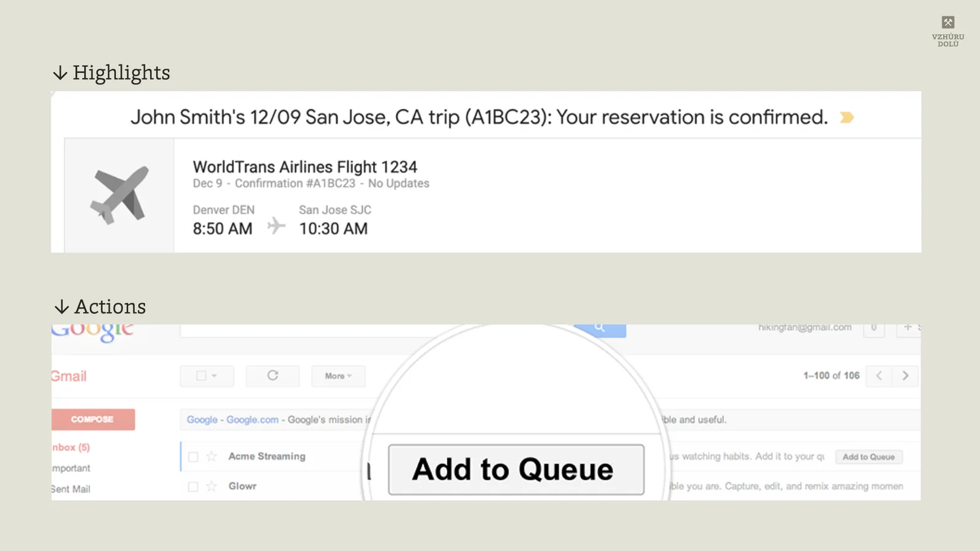Click the small plane icon between DEN and SJC
Screen dimensions: 980x551
click(x=276, y=225)
